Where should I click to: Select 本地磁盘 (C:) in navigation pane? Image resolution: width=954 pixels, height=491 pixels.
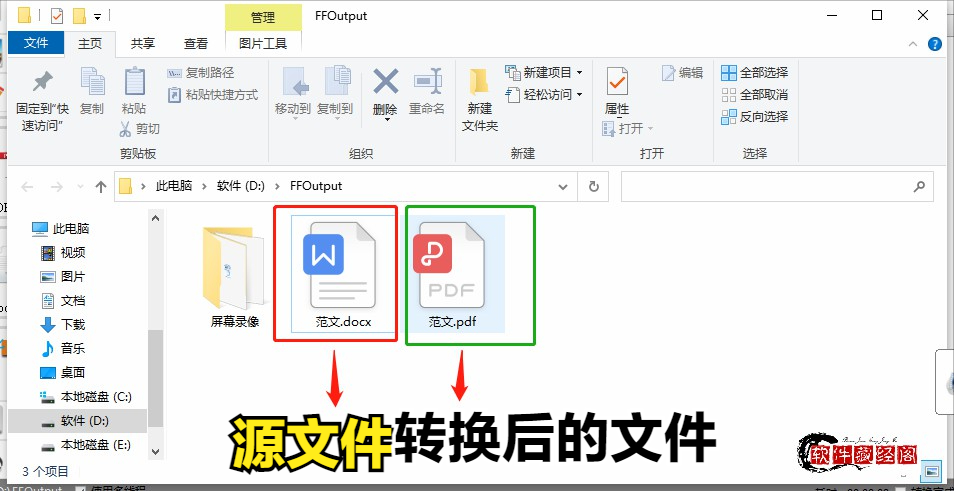tap(85, 397)
